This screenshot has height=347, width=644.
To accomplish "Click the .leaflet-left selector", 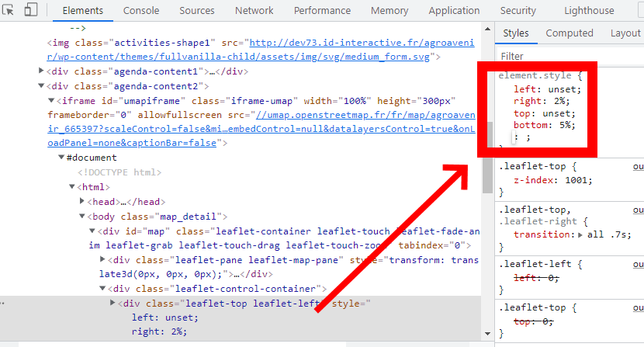I will click(x=535, y=264).
